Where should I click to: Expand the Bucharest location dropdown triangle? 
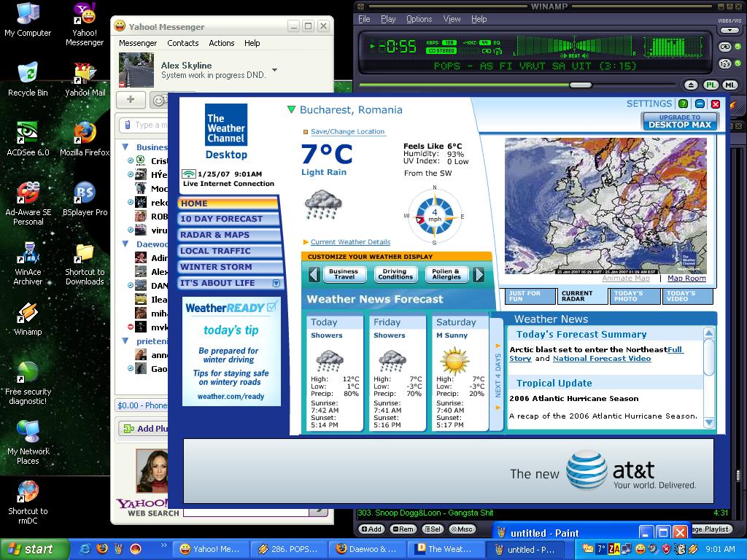pyautogui.click(x=292, y=110)
